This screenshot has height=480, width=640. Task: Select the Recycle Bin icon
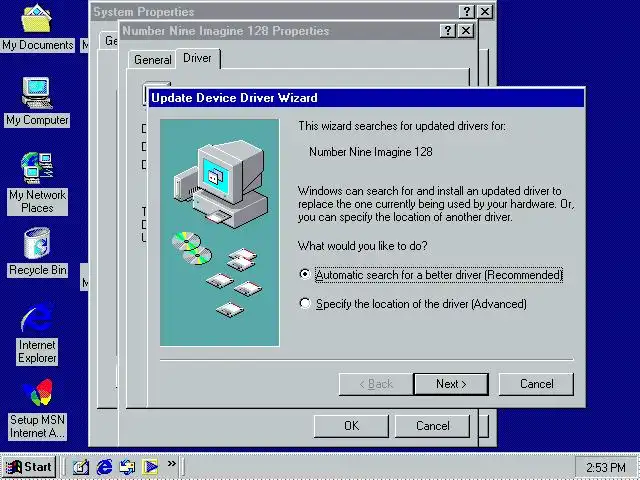37,252
